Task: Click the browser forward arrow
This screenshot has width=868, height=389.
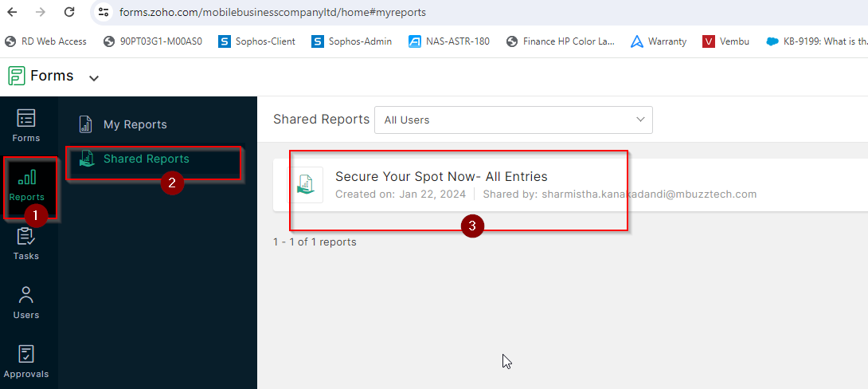Action: (41, 12)
